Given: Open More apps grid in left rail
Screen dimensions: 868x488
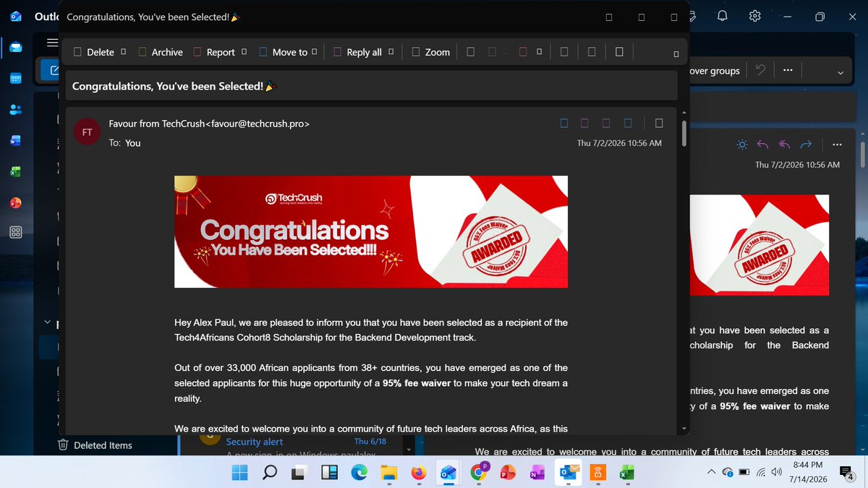Looking at the screenshot, I should (x=16, y=233).
